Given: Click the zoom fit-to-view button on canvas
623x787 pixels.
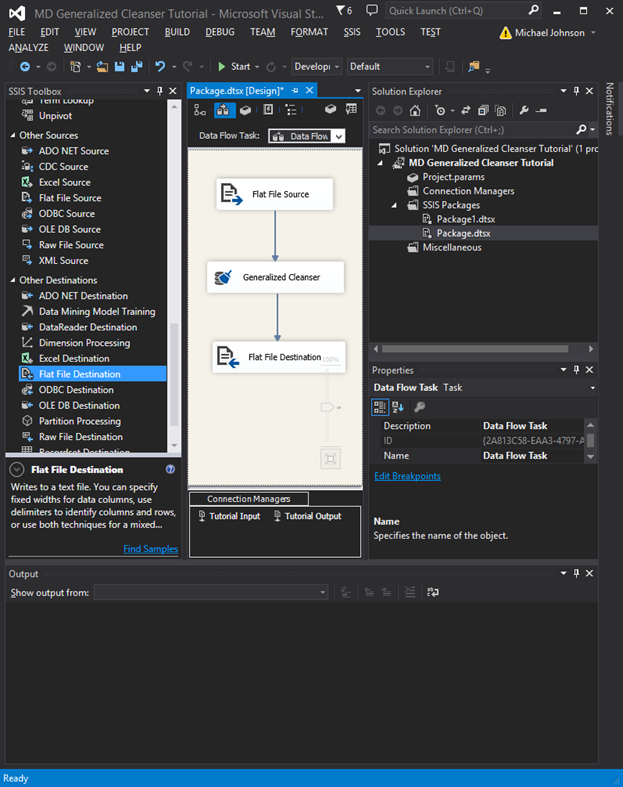Looking at the screenshot, I should coord(330,459).
